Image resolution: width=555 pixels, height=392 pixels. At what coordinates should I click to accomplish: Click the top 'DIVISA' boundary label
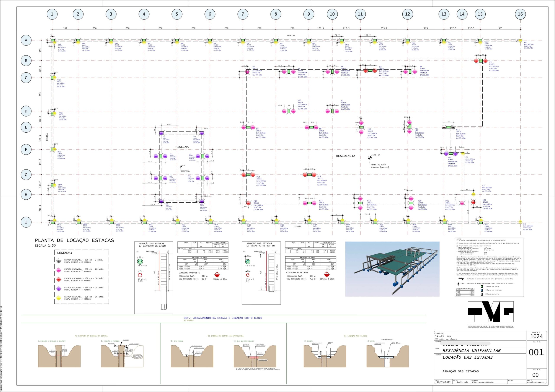291,36
